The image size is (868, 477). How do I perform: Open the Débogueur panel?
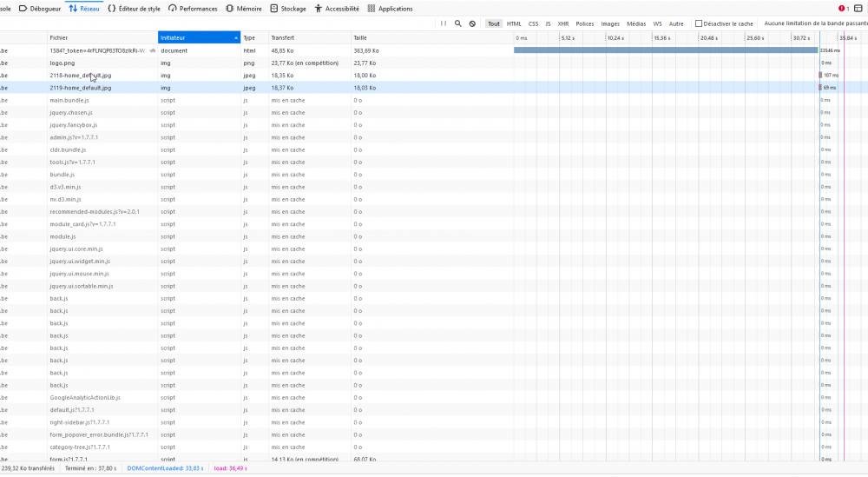(x=40, y=9)
